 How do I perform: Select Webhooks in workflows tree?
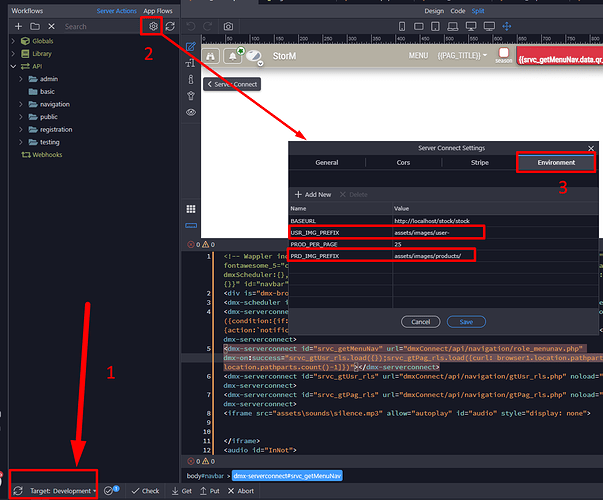click(x=42, y=155)
